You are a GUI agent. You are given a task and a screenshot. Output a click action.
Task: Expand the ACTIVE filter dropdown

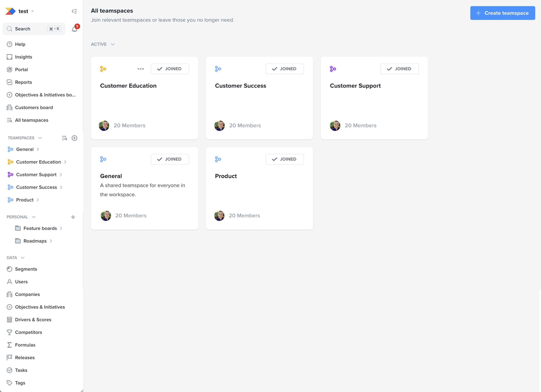103,44
